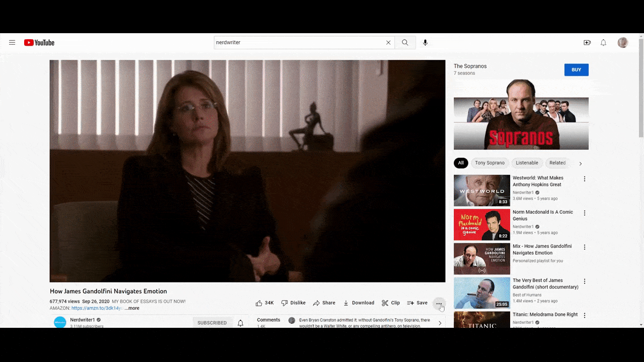Open Very Best of James Gandolfini thumbnail
The image size is (644, 362).
coord(482,293)
